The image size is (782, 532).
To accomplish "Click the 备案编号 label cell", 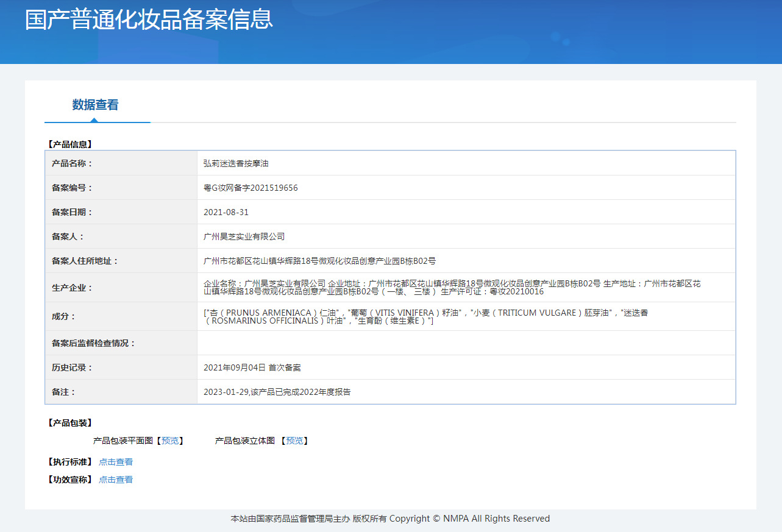I will click(x=121, y=188).
